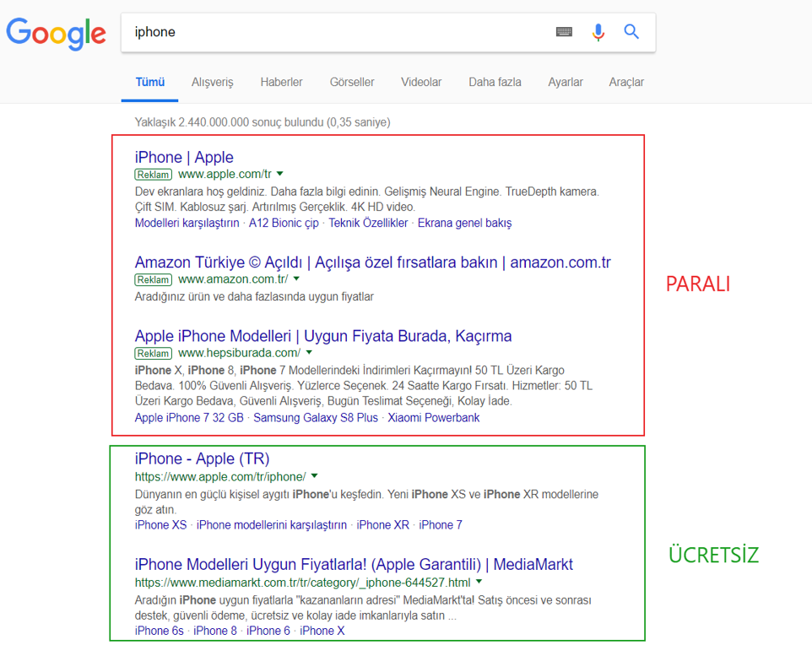Switch to the Alışveriş tab
The image size is (812, 645).
(212, 82)
